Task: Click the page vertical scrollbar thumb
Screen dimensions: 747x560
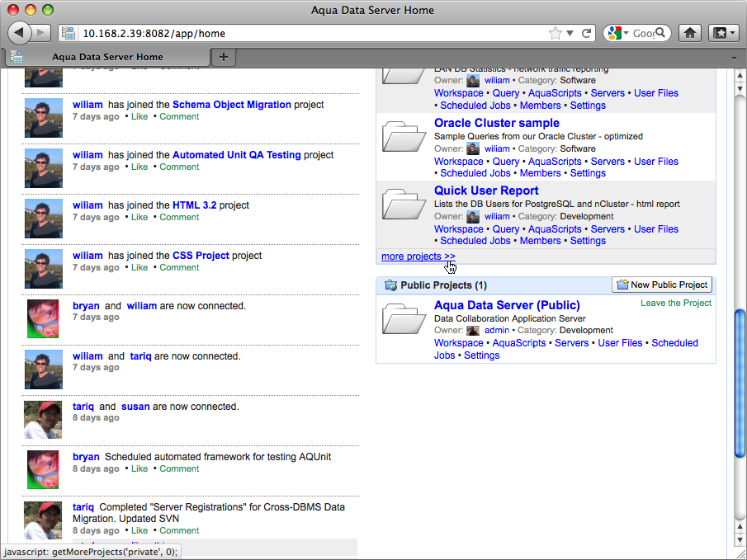Action: pyautogui.click(x=740, y=384)
